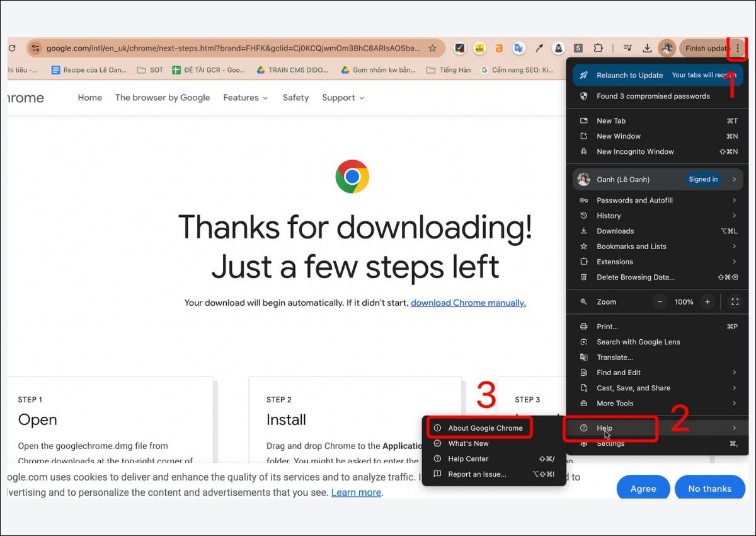Click the three-dot Chrome menu button
The height and width of the screenshot is (536, 756).
point(738,49)
